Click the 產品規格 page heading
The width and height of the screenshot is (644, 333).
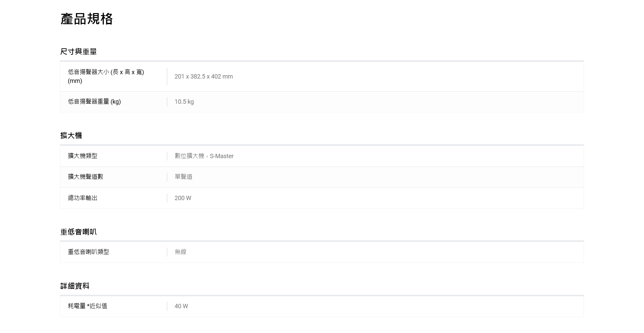(x=87, y=19)
